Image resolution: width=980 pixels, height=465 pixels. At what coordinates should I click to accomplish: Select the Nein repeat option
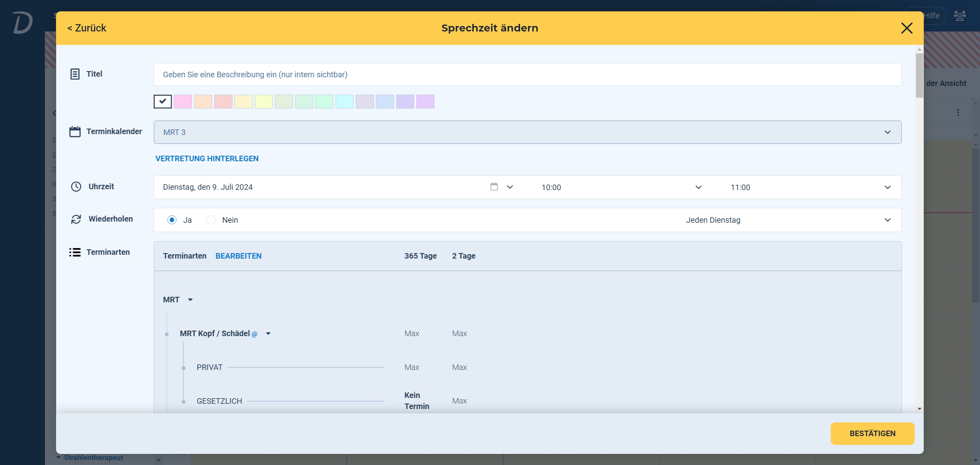click(211, 220)
